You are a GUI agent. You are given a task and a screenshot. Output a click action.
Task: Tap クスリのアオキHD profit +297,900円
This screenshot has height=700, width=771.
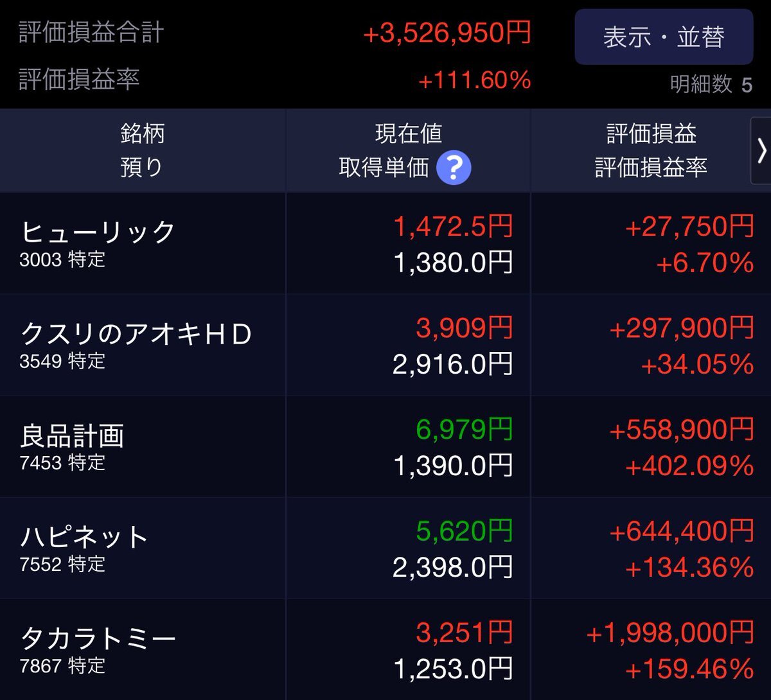click(x=682, y=328)
